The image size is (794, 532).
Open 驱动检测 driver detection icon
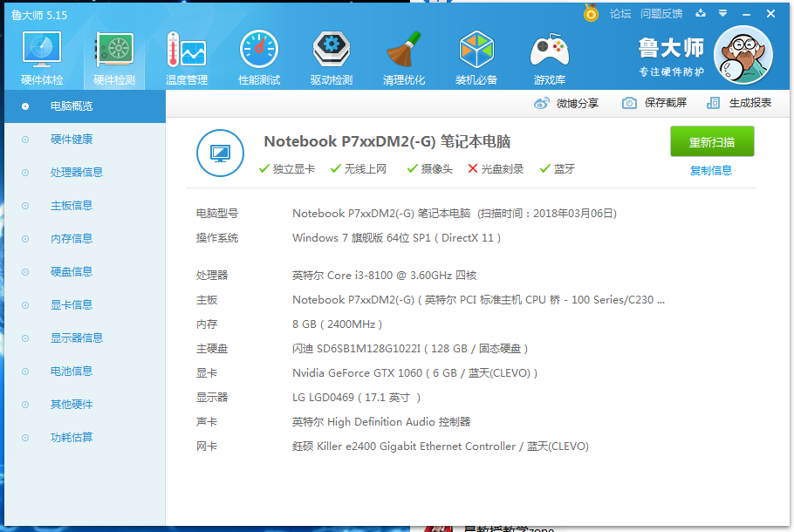(x=332, y=58)
